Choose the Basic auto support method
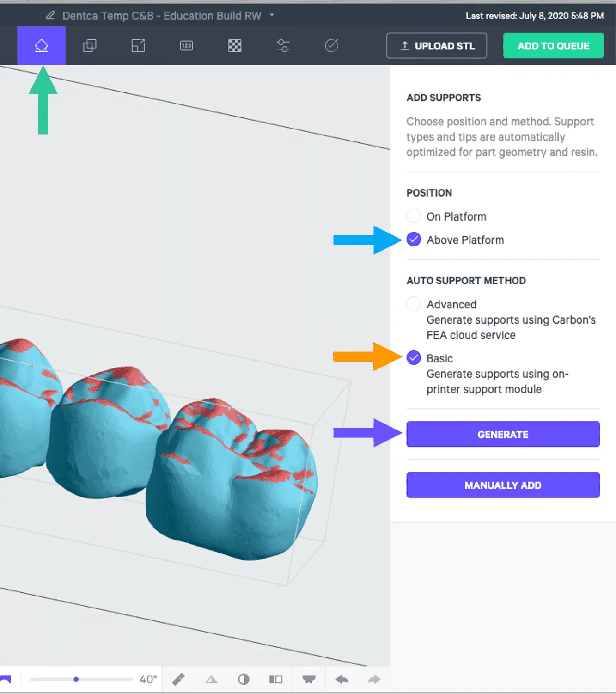The height and width of the screenshot is (694, 616). 414,358
